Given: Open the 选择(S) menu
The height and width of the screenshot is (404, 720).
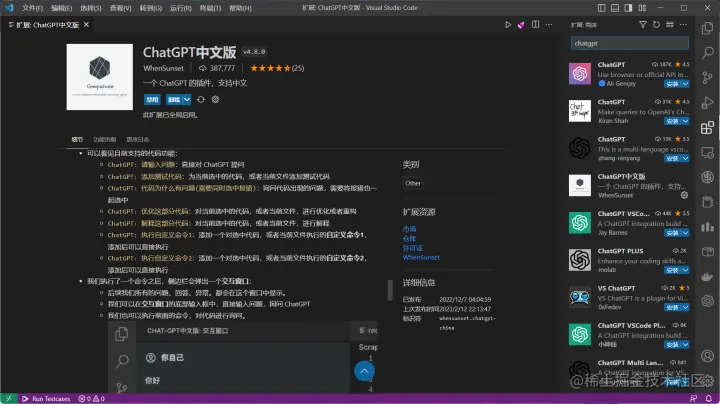Looking at the screenshot, I should click(x=90, y=8).
